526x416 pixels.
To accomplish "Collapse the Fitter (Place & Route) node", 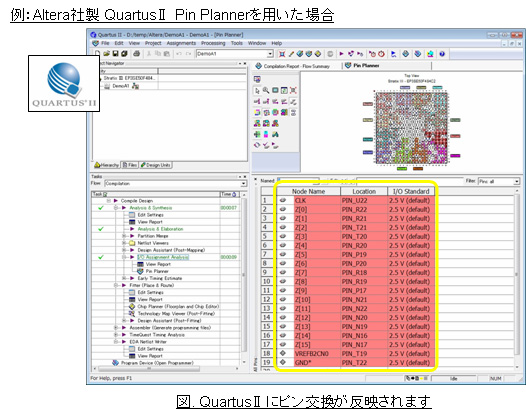I will tap(116, 285).
